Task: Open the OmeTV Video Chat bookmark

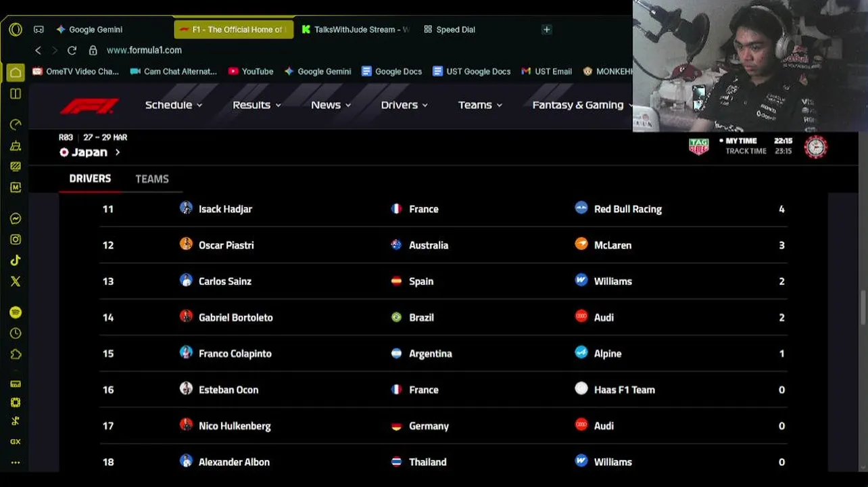Action: coord(76,72)
